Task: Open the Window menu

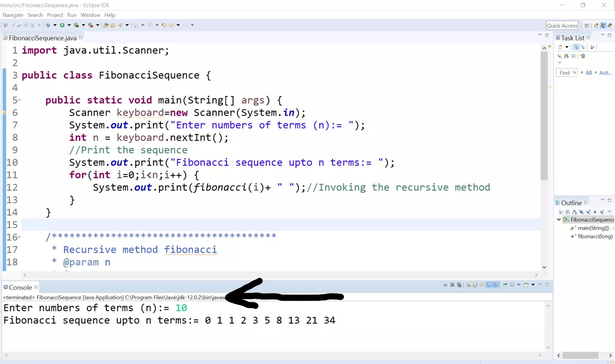Action: (x=90, y=15)
